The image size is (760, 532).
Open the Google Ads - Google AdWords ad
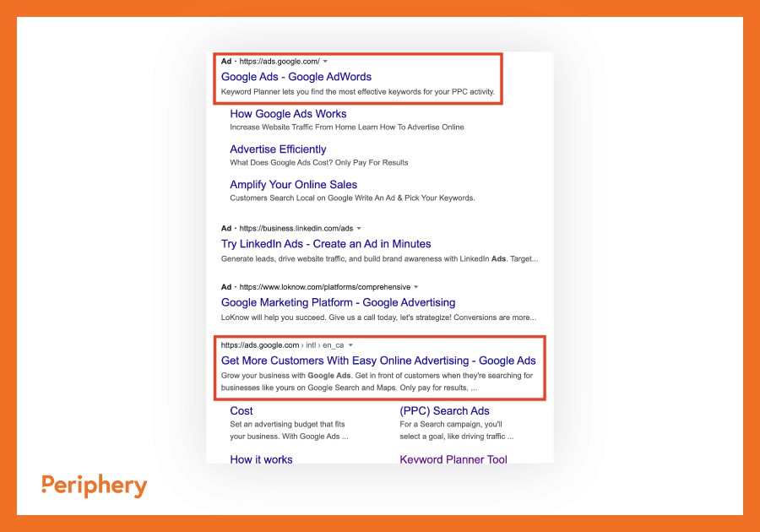coord(296,77)
